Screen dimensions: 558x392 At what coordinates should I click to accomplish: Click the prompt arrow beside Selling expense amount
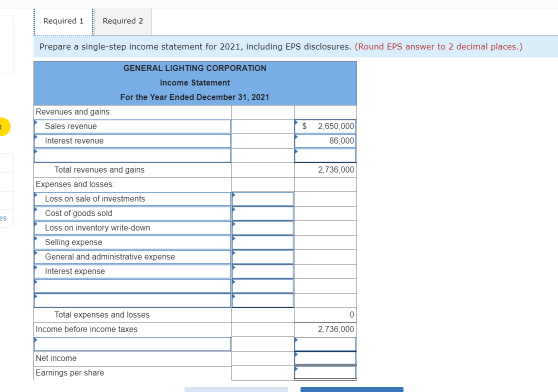(x=232, y=238)
